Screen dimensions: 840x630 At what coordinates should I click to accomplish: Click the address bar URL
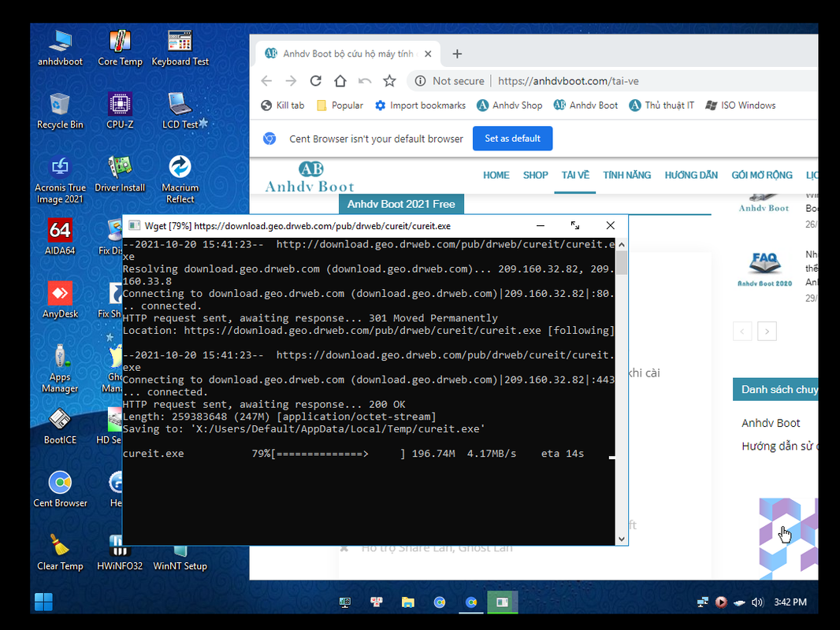(568, 81)
